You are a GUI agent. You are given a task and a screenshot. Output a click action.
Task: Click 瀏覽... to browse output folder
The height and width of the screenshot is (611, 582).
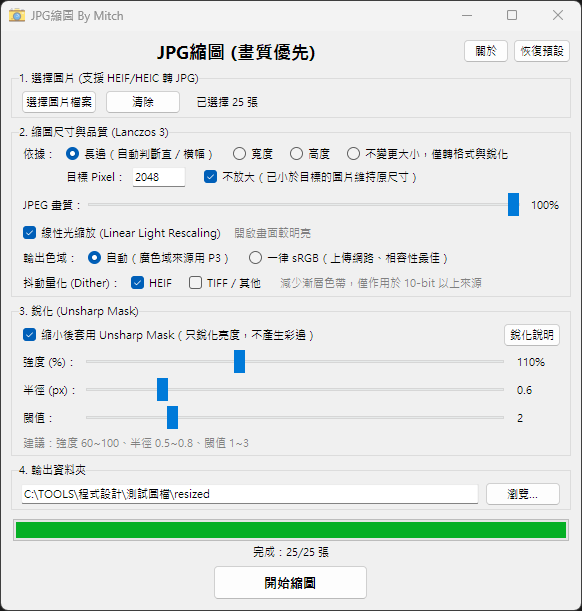tap(523, 494)
